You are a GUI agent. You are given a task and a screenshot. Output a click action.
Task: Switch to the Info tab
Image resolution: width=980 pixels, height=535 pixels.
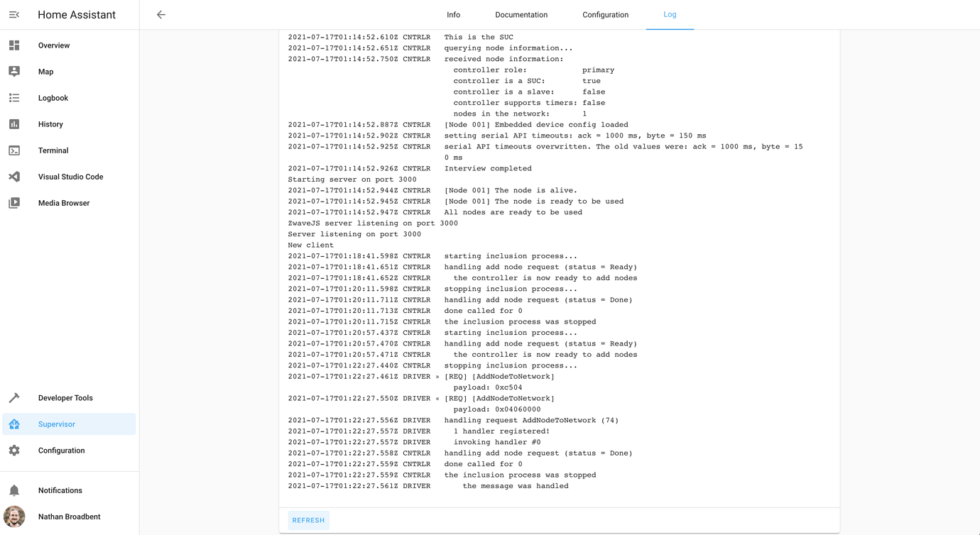[x=453, y=14]
